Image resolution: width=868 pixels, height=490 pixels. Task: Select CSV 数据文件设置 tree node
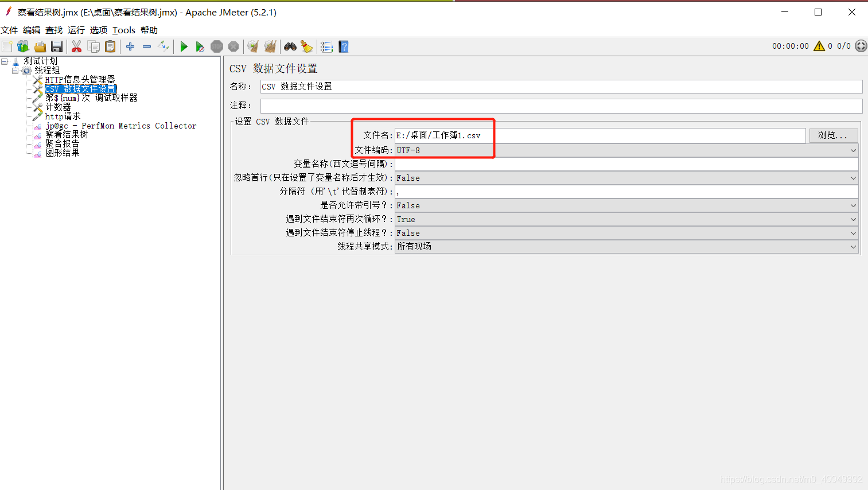(80, 88)
